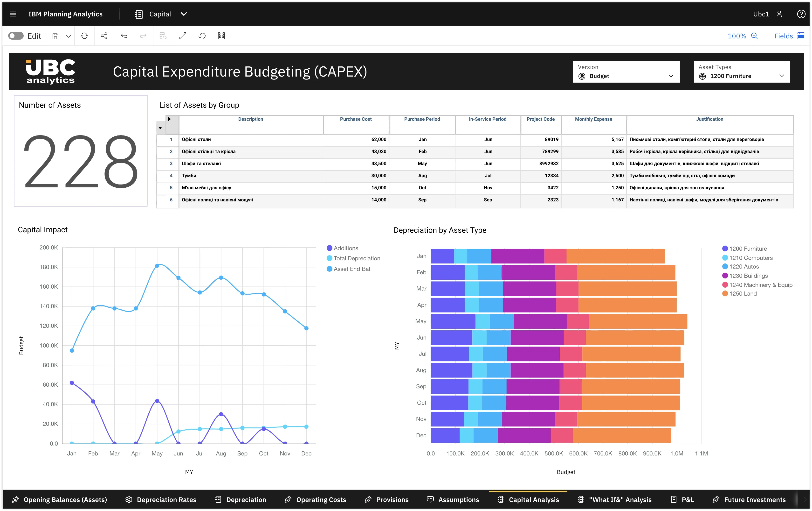
Task: Enter full screen with expand arrows icon
Action: coord(183,36)
